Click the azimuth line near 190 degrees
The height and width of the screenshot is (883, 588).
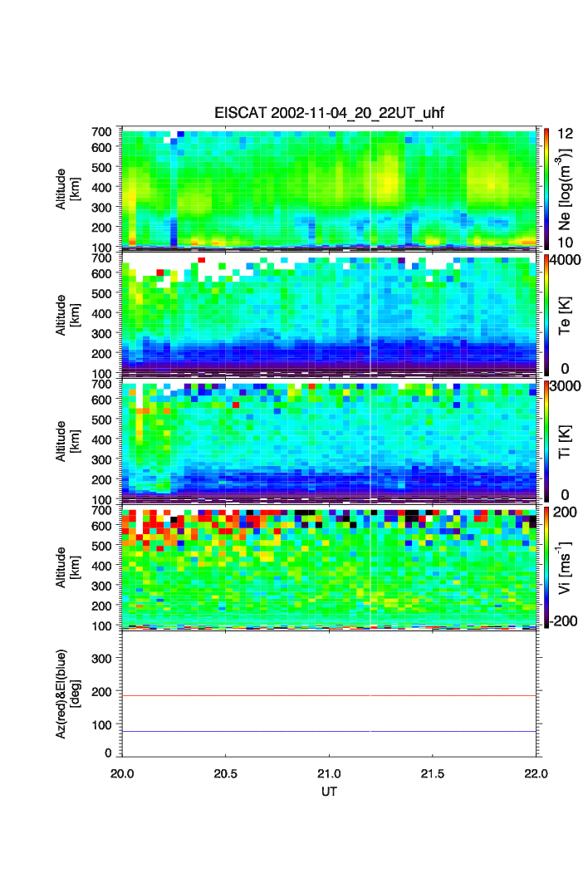330,695
